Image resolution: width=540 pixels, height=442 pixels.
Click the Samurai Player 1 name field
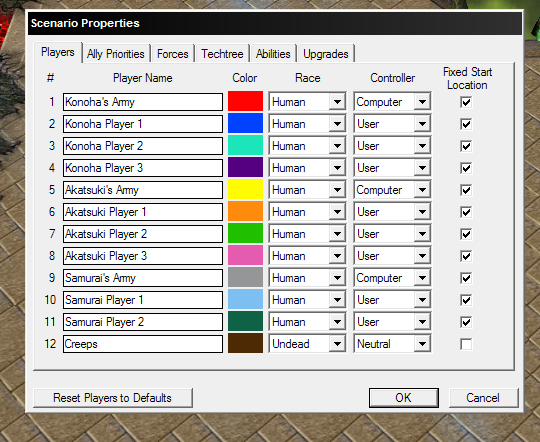pyautogui.click(x=143, y=300)
